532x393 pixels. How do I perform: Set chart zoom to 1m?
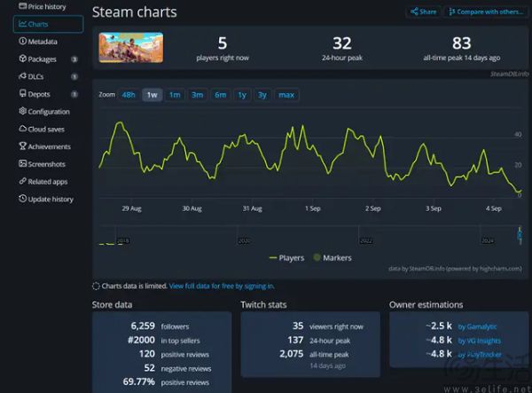pyautogui.click(x=175, y=95)
